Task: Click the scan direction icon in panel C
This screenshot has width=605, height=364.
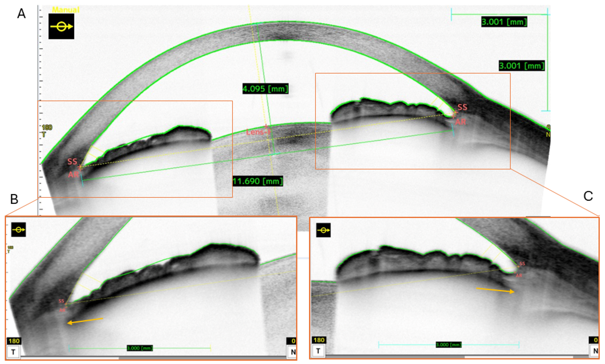Action: (x=323, y=230)
